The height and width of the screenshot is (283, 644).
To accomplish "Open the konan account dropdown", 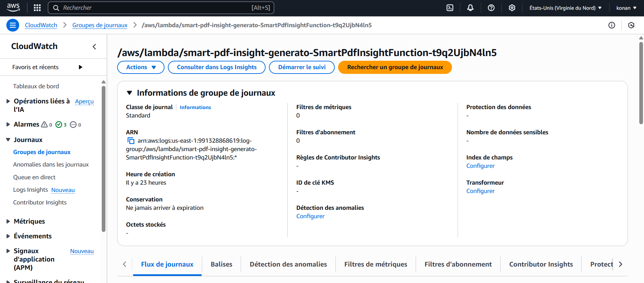I will pyautogui.click(x=626, y=8).
